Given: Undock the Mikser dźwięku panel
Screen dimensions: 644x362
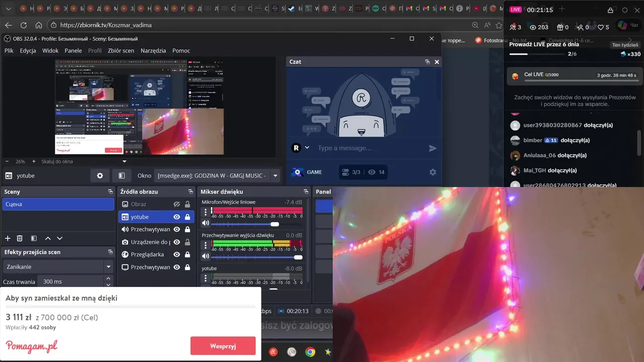Looking at the screenshot, I should 306,192.
